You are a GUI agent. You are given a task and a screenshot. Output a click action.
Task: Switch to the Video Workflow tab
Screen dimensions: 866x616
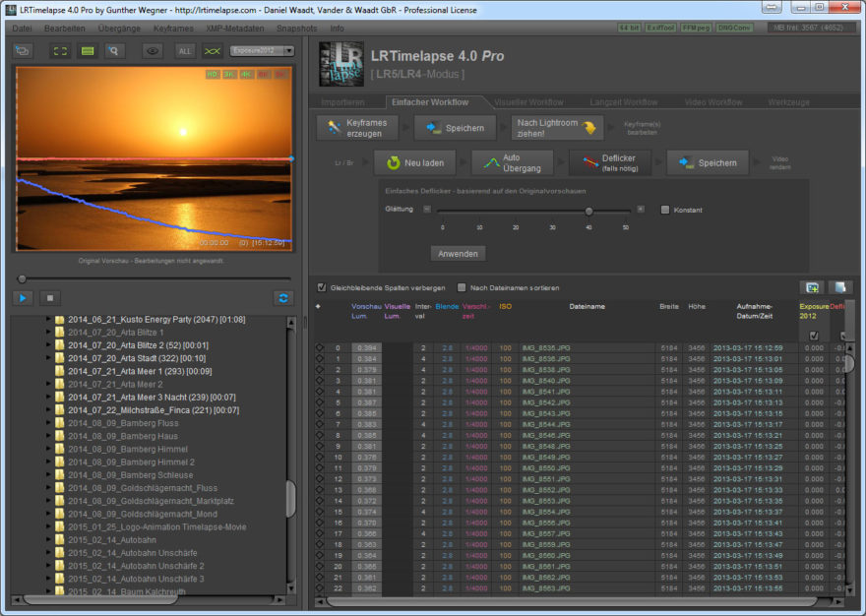pyautogui.click(x=713, y=102)
